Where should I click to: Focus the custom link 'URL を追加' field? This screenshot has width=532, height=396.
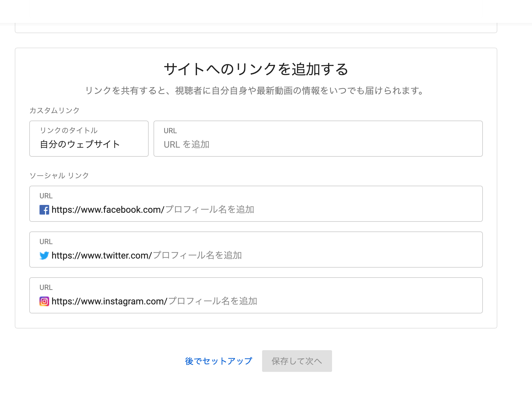pyautogui.click(x=318, y=145)
